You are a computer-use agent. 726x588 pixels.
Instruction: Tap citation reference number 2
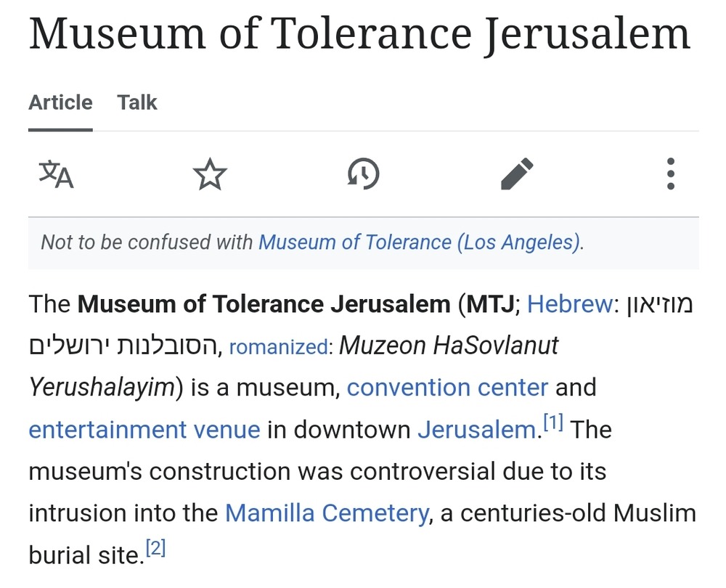coord(155,549)
